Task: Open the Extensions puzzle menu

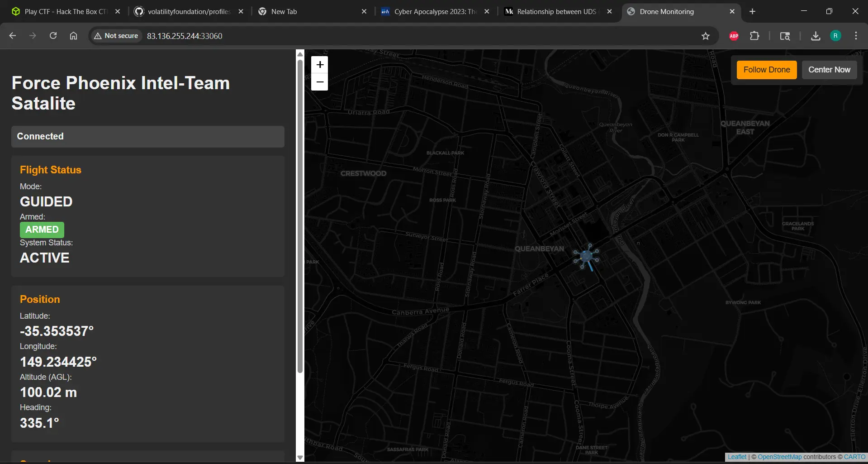Action: pos(754,36)
